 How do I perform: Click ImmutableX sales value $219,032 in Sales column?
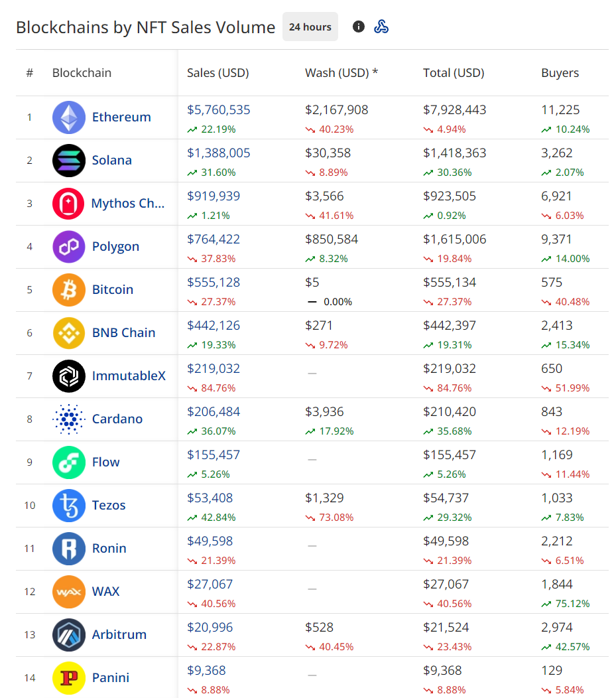tap(214, 369)
